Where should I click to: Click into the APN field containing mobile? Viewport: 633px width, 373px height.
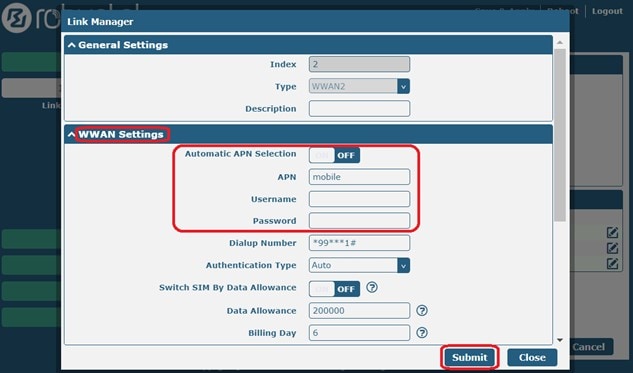(359, 177)
